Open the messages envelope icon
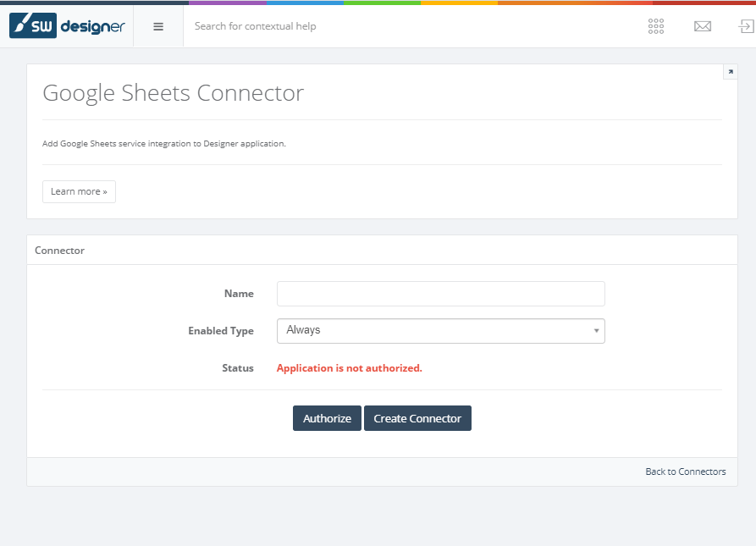 (703, 26)
